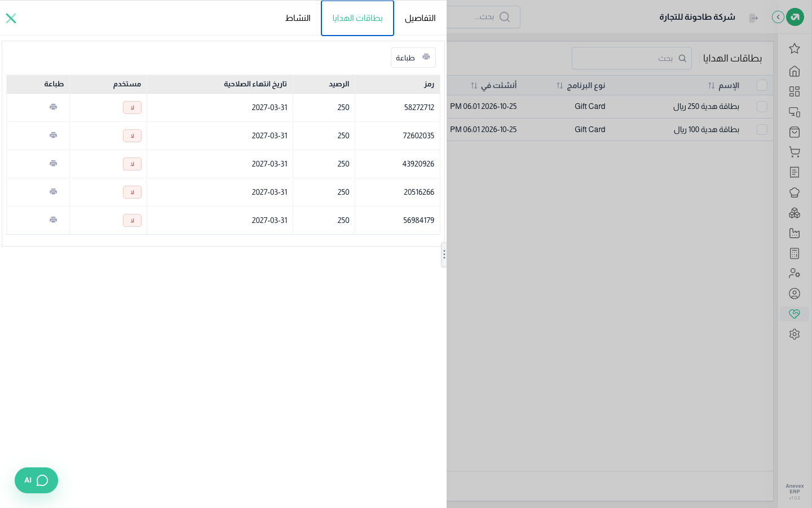The width and height of the screenshot is (812, 508).
Task: Click the لا used badge for code 58272712
Action: point(132,108)
